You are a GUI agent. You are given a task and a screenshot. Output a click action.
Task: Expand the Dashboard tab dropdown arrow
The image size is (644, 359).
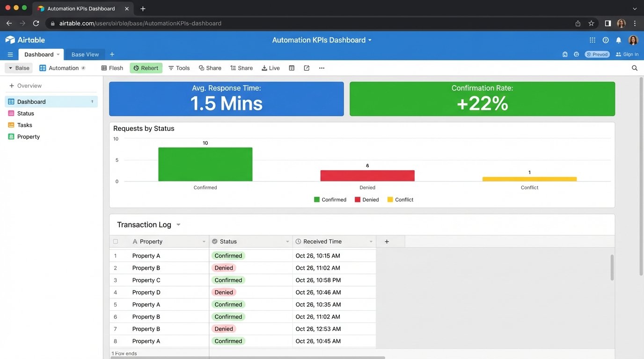pyautogui.click(x=58, y=54)
